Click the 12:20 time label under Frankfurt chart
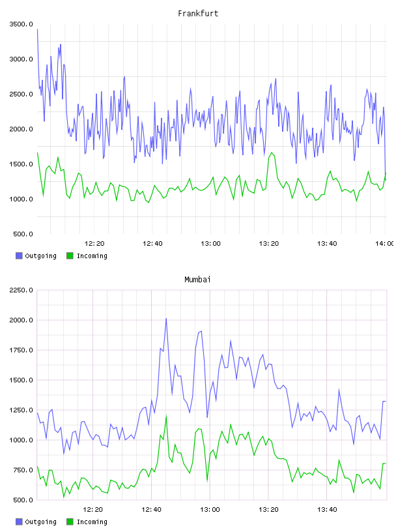 pyautogui.click(x=94, y=244)
